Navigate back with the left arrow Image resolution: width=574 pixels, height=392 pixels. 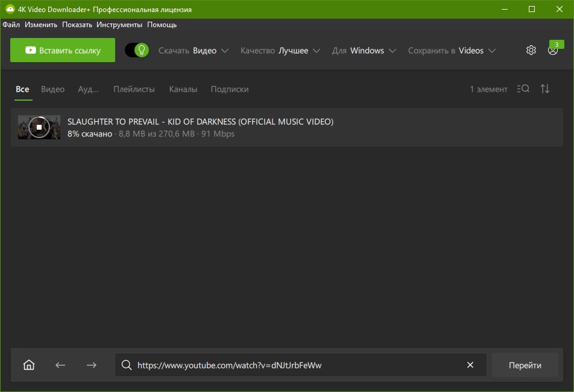tap(60, 365)
